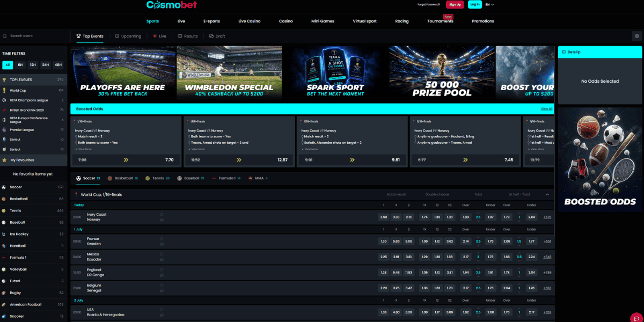Click the Rugby icon in sidebar
The image size is (644, 322).
click(4, 293)
